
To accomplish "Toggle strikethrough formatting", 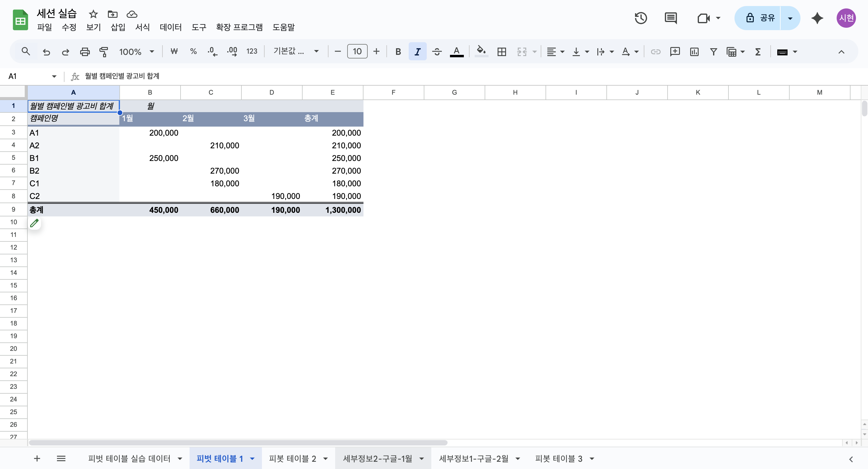I will coord(437,52).
